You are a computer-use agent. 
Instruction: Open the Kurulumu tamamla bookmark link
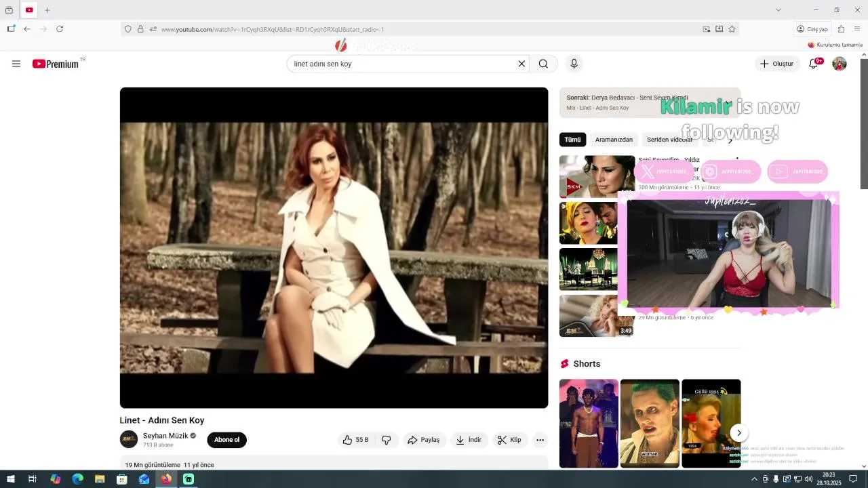point(835,45)
